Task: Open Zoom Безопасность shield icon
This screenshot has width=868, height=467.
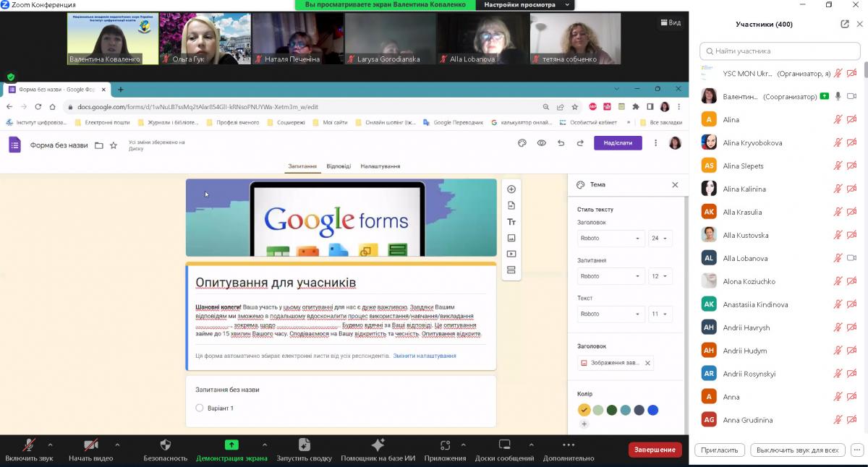Action: (165, 450)
